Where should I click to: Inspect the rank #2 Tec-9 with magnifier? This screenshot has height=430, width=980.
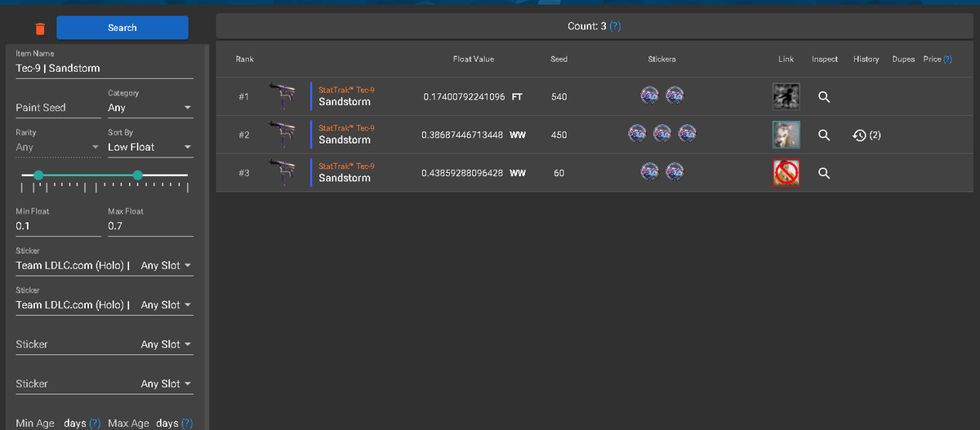pyautogui.click(x=824, y=135)
